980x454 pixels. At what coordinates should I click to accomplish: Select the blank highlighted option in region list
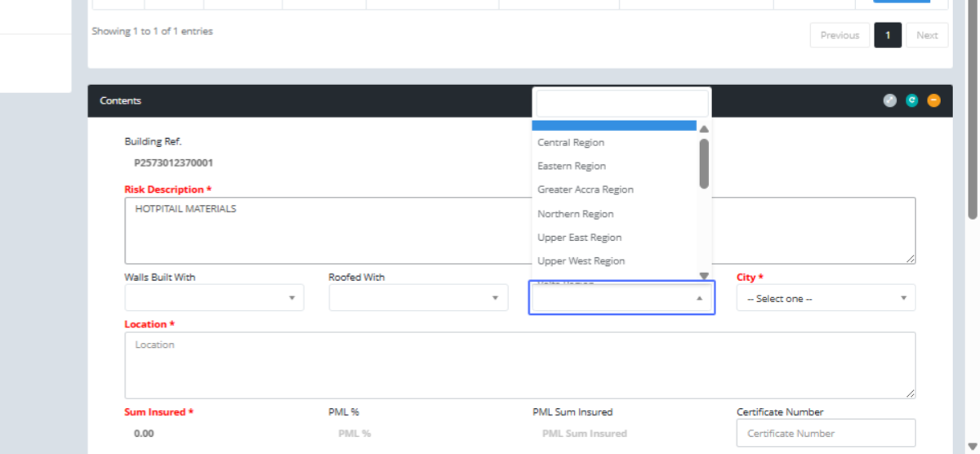click(x=613, y=126)
